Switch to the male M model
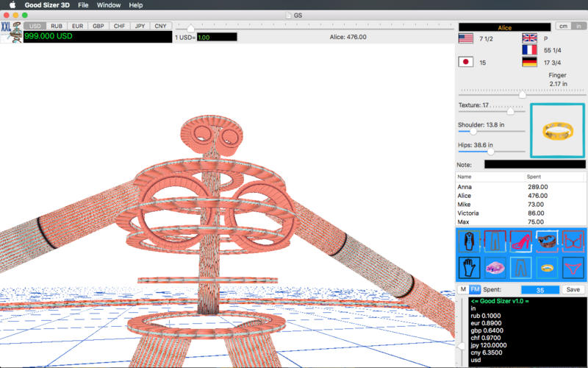 pos(463,289)
